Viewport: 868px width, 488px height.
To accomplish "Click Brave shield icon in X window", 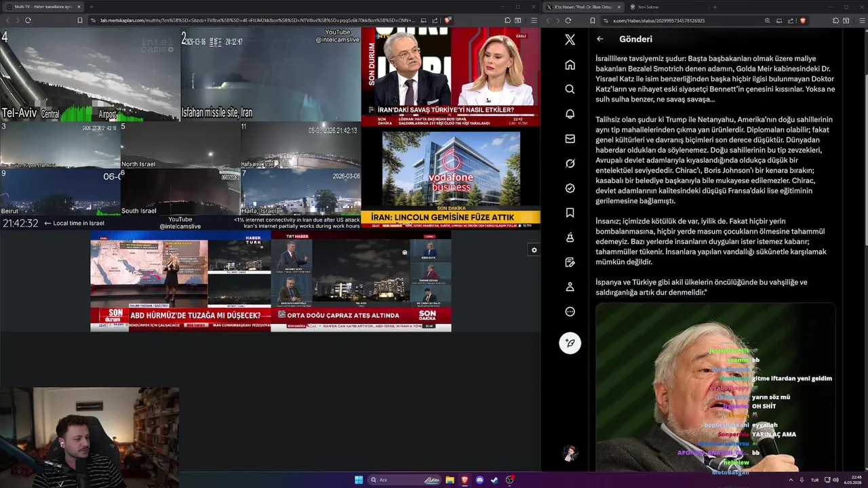I will point(802,20).
